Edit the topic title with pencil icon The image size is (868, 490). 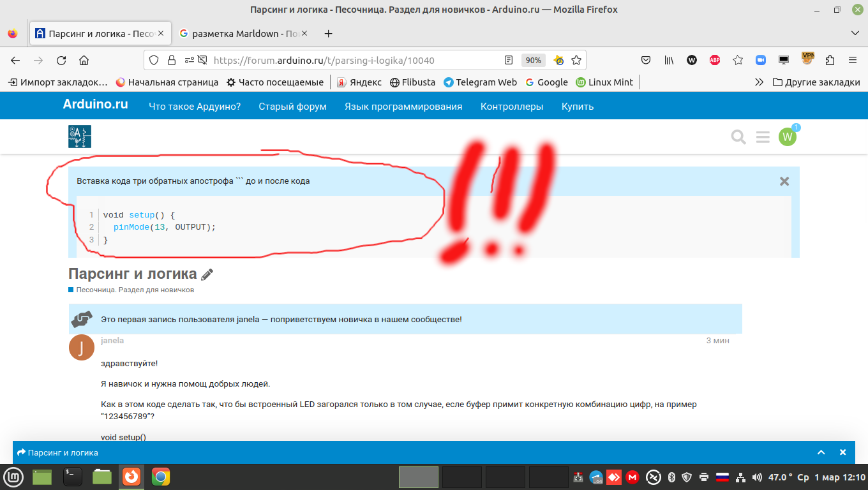[207, 275]
